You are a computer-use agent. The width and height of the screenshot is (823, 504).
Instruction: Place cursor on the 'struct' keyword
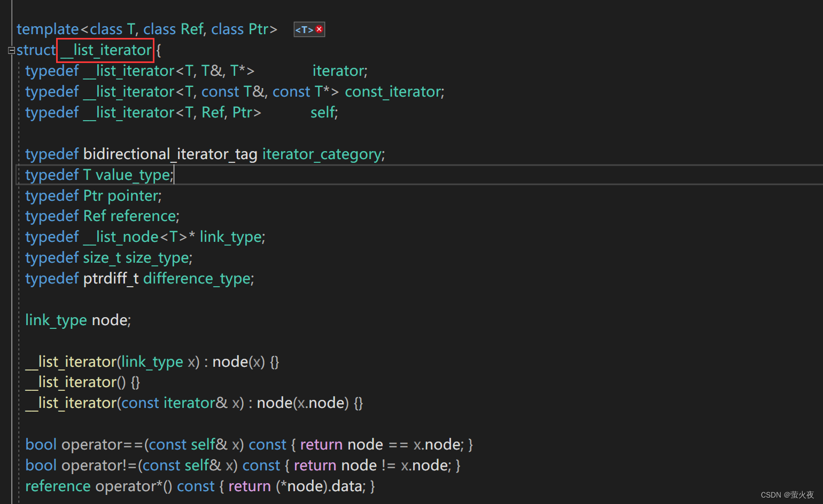pos(36,50)
